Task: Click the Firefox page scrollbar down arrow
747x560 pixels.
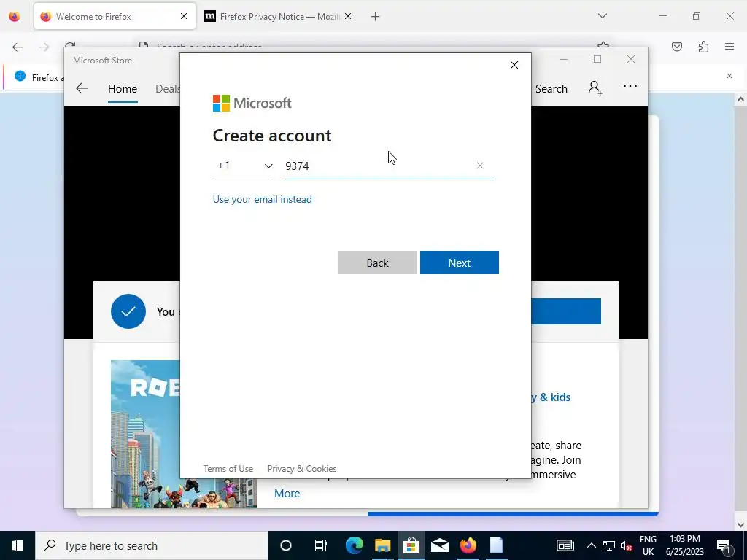Action: click(x=740, y=525)
